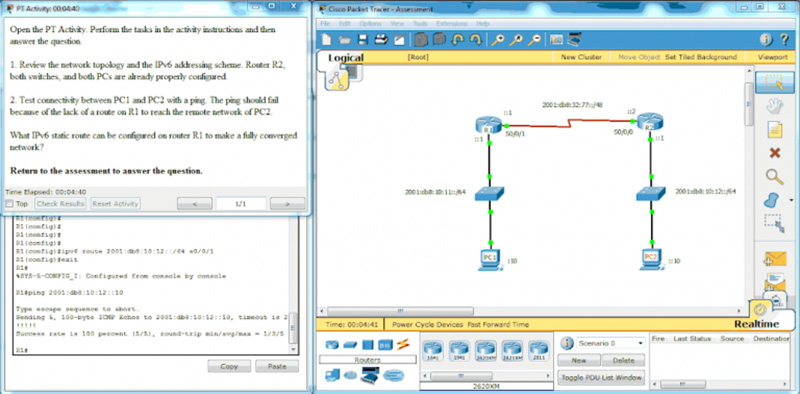
Task: Open the Custom Devices Dialog icon
Action: pos(574,40)
